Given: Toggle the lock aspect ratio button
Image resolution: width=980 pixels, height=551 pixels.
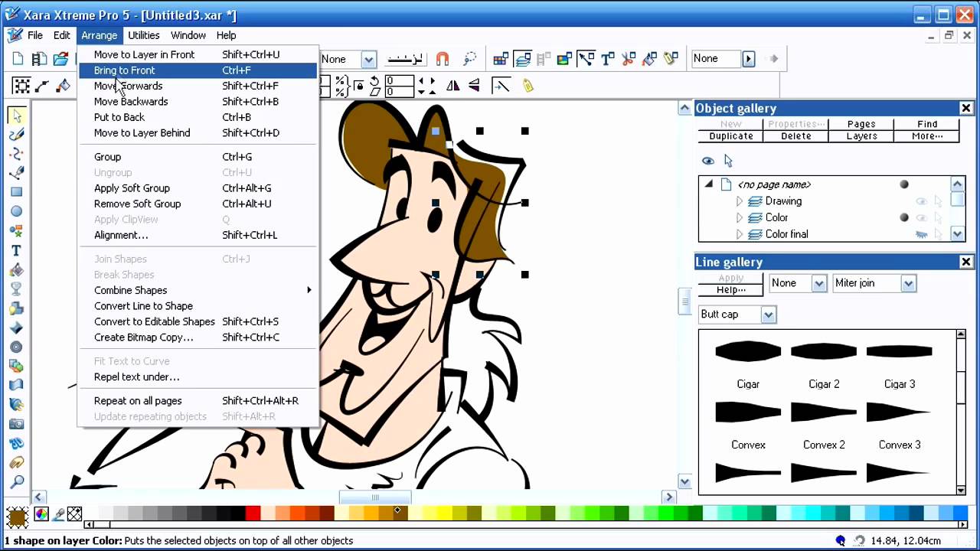Looking at the screenshot, I should click(358, 86).
